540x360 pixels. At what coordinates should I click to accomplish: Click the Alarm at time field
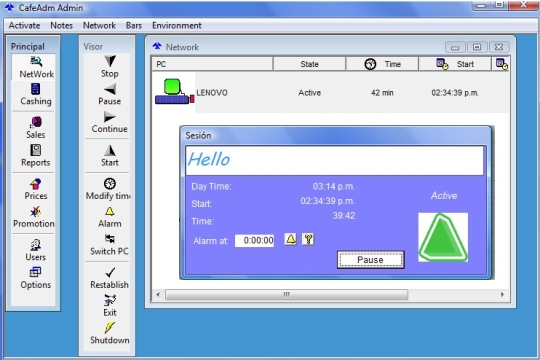coord(255,240)
